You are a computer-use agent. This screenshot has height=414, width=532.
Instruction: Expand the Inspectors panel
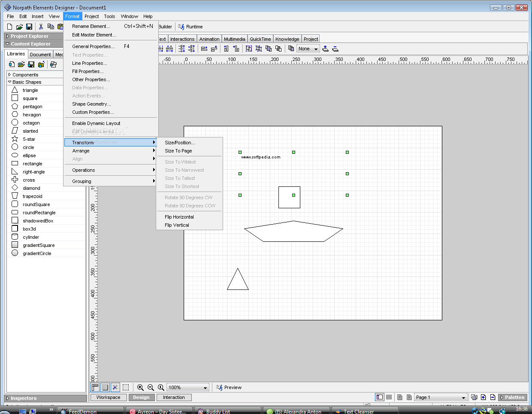[x=8, y=398]
